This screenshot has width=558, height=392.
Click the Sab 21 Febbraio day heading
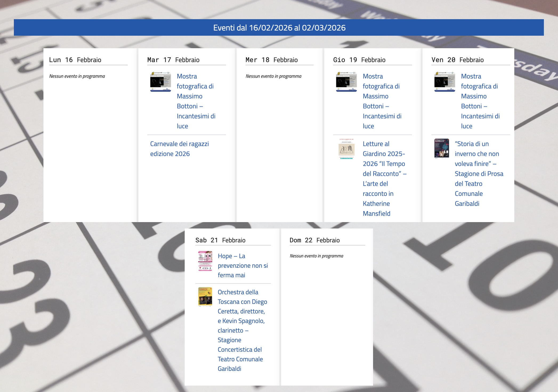click(220, 240)
